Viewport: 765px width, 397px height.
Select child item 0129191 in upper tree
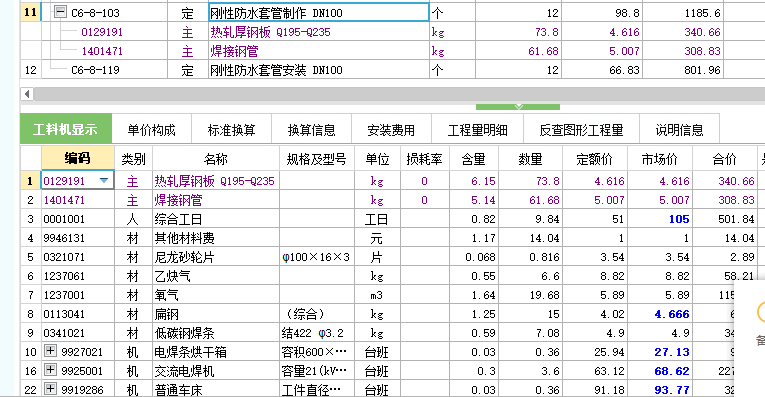click(102, 32)
